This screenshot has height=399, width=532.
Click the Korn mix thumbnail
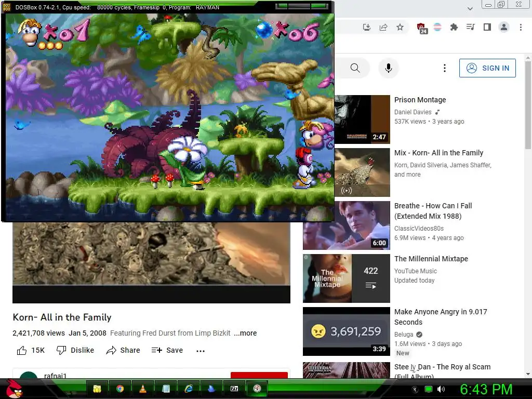tap(362, 172)
